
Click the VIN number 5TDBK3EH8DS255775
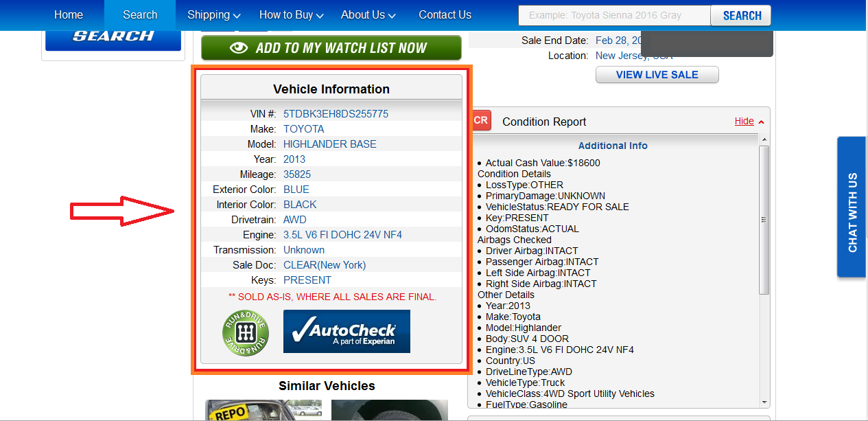[x=336, y=114]
